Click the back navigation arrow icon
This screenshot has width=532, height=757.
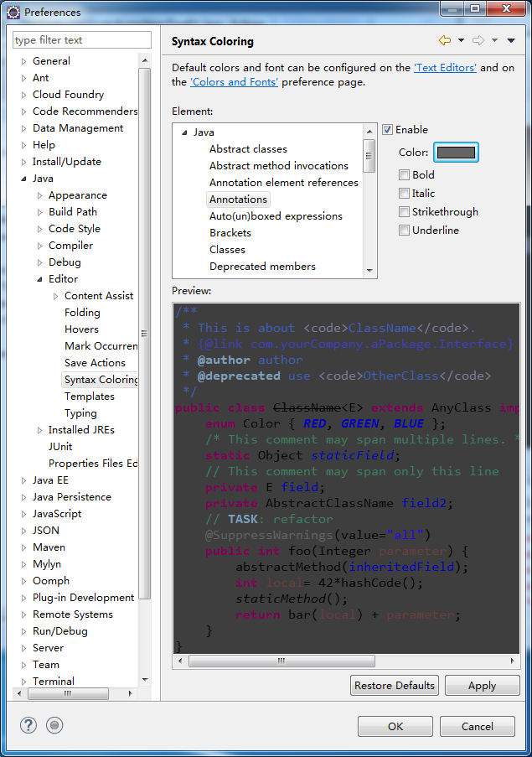444,40
